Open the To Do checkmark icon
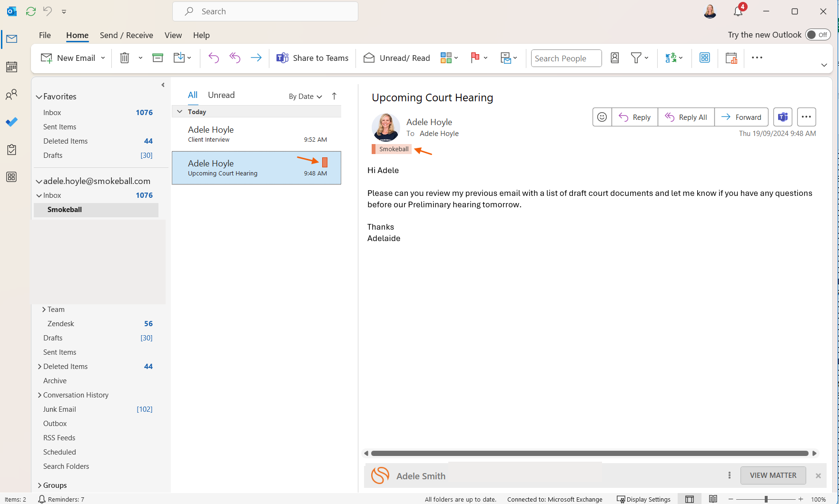Image resolution: width=839 pixels, height=504 pixels. [x=11, y=122]
